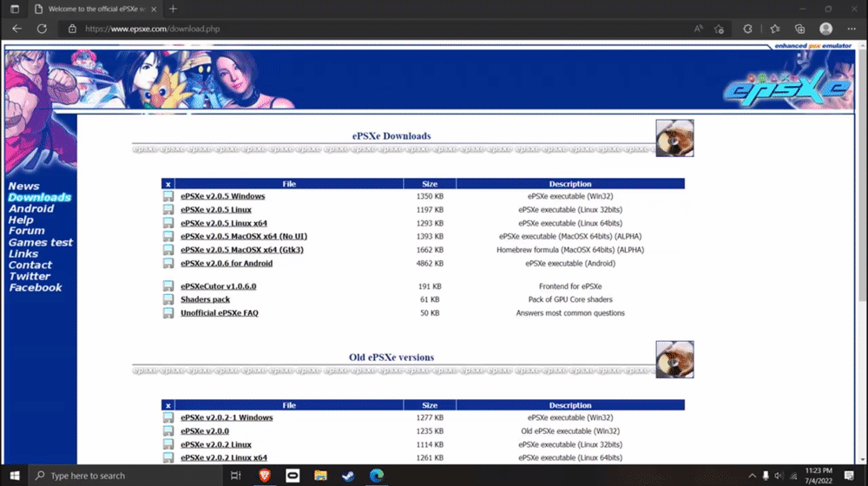Screen dimensions: 868x486
Task: Open the tab actions menu icon
Action: tap(15, 9)
